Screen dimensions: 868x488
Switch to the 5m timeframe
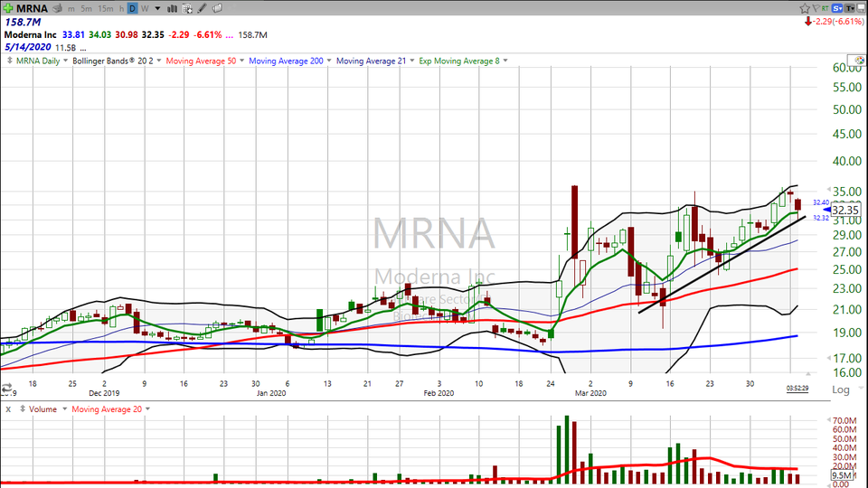pyautogui.click(x=87, y=9)
